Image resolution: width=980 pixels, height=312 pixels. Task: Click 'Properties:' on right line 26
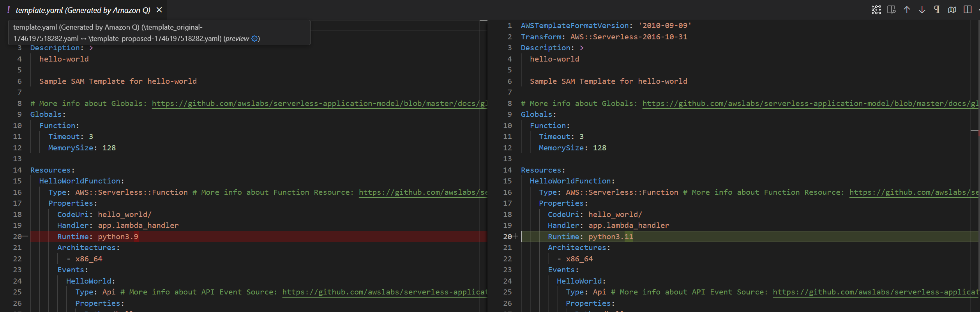click(590, 303)
